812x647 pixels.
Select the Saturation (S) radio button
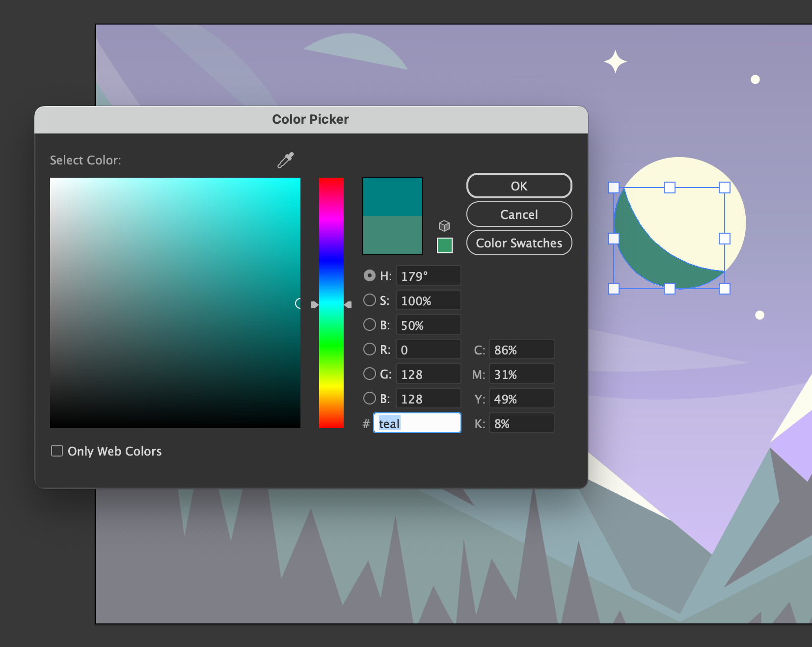(x=370, y=300)
